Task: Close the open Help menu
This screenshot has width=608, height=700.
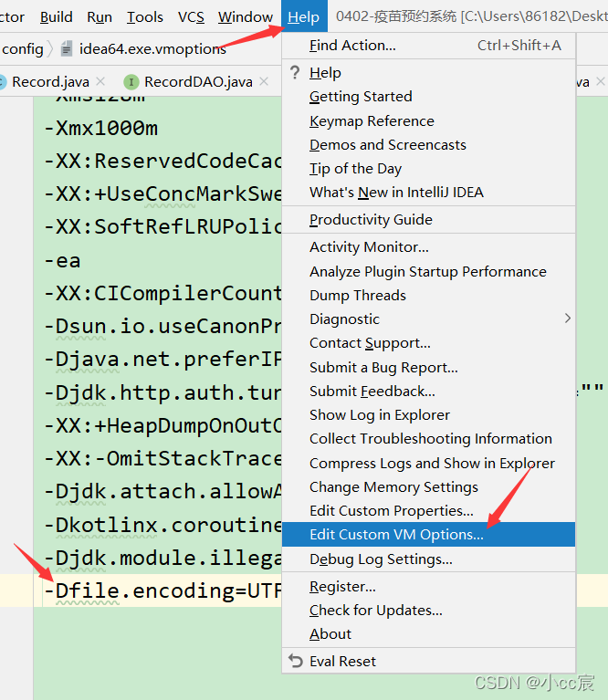Action: point(304,17)
